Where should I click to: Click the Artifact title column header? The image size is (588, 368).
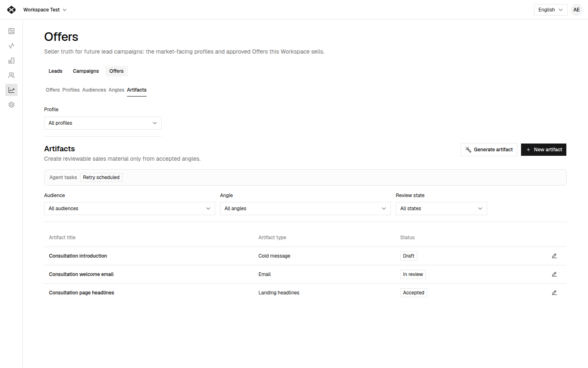(x=62, y=238)
